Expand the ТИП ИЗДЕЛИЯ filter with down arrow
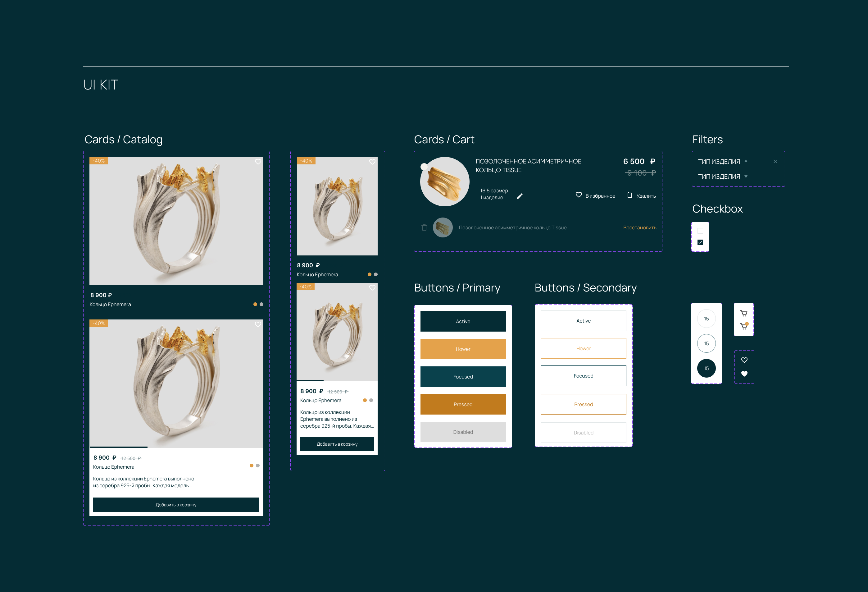The height and width of the screenshot is (592, 868). [746, 177]
